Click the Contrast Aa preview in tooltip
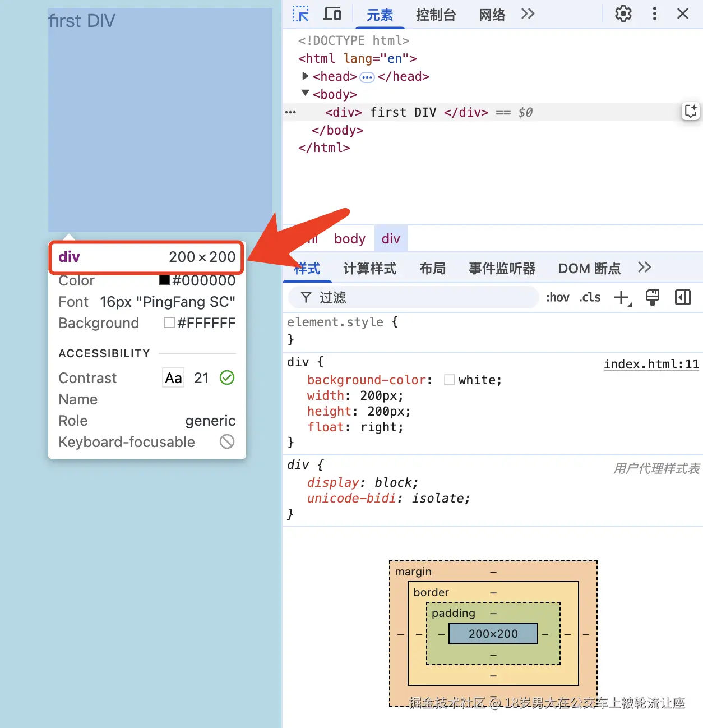Image resolution: width=703 pixels, height=728 pixels. pos(173,378)
